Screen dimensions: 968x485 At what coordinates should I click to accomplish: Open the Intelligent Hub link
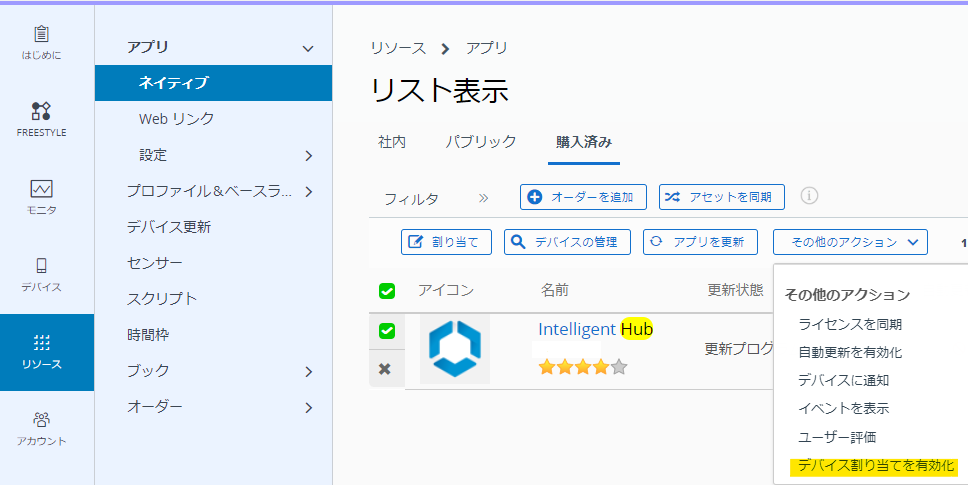(x=595, y=329)
